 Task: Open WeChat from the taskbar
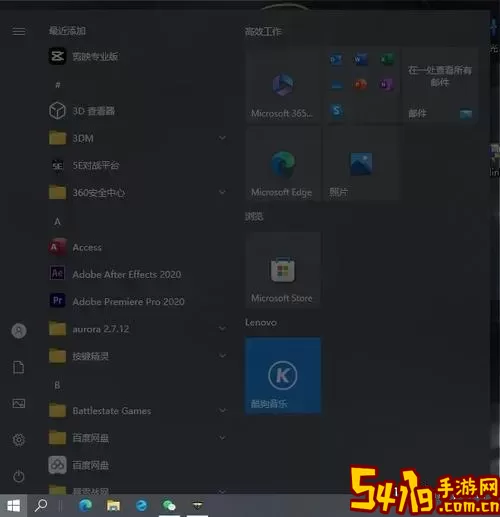point(169,506)
